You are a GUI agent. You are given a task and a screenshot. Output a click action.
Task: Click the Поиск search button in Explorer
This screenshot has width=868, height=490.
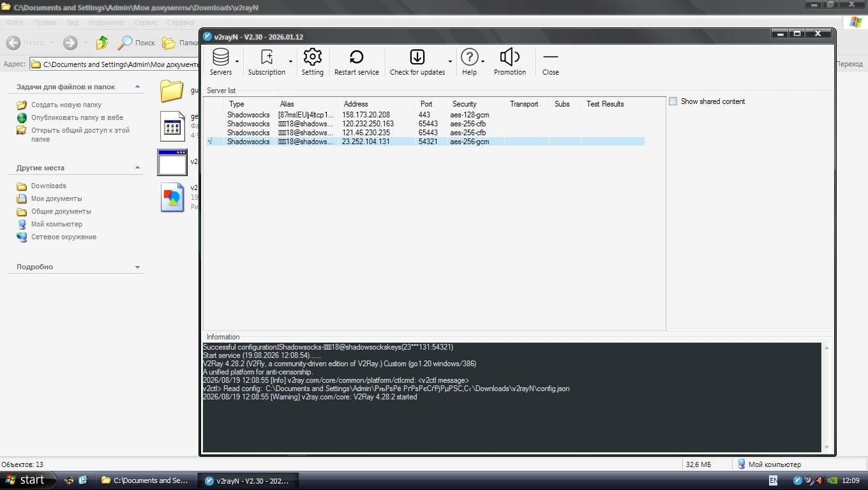[137, 43]
